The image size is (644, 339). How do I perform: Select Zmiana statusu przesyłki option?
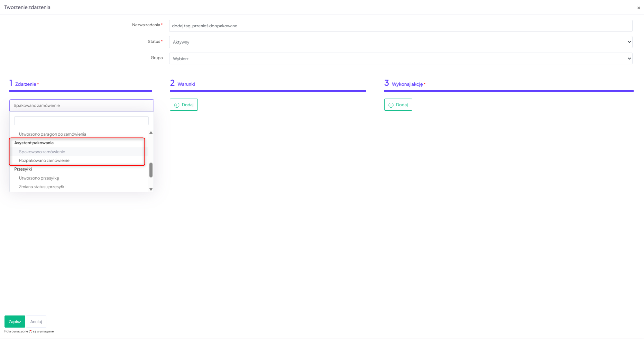tap(42, 187)
